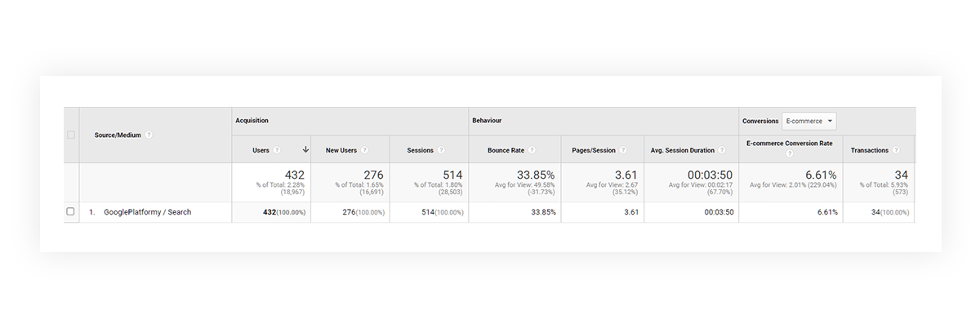Click help icon next to Users header
This screenshot has height=319, width=980.
pos(277,150)
